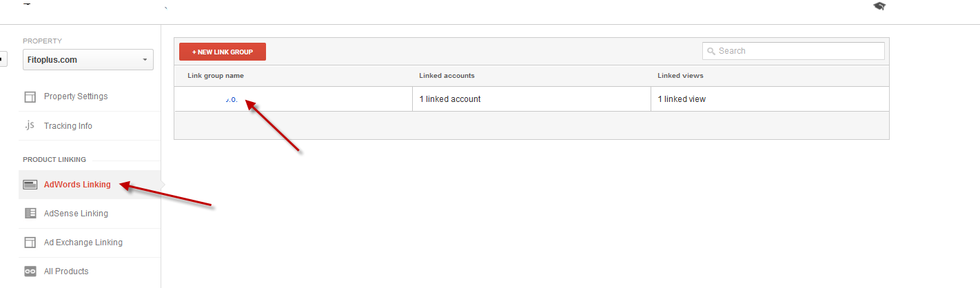Click the Property Settings layout icon

(x=30, y=96)
